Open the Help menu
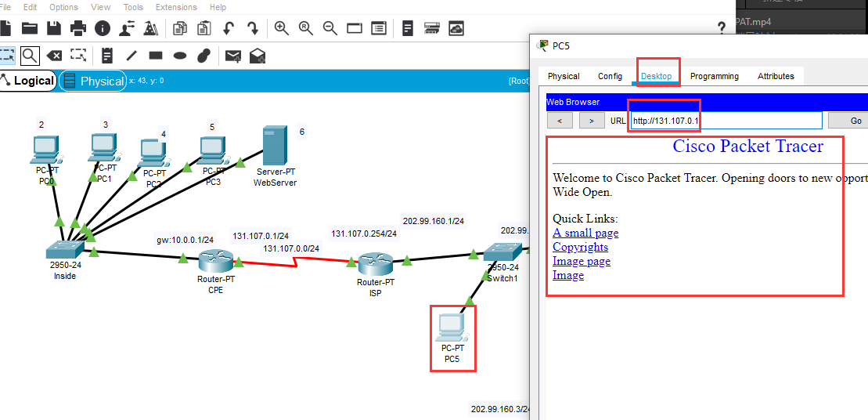Image resolution: width=868 pixels, height=420 pixels. 218,7
